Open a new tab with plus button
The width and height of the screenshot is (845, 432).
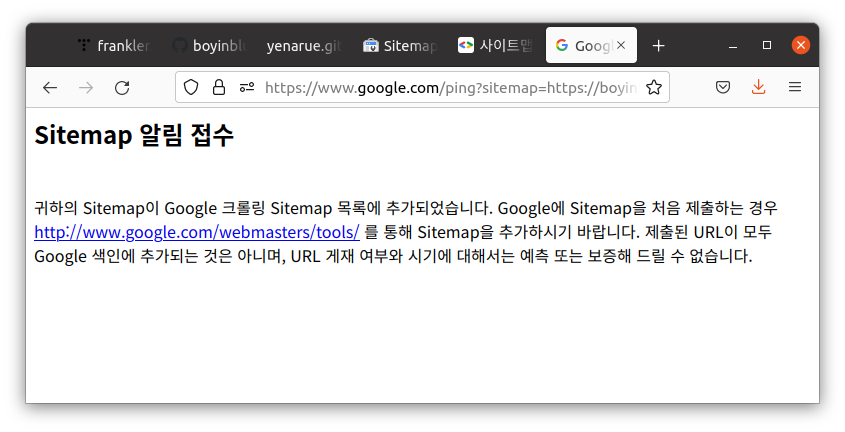click(658, 46)
